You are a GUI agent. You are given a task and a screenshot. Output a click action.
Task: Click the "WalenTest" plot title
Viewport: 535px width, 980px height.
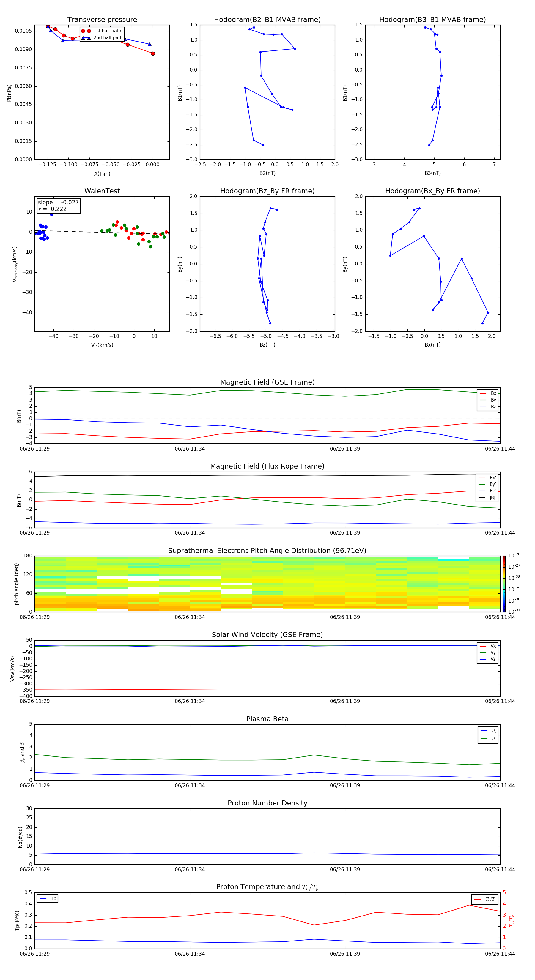click(102, 191)
